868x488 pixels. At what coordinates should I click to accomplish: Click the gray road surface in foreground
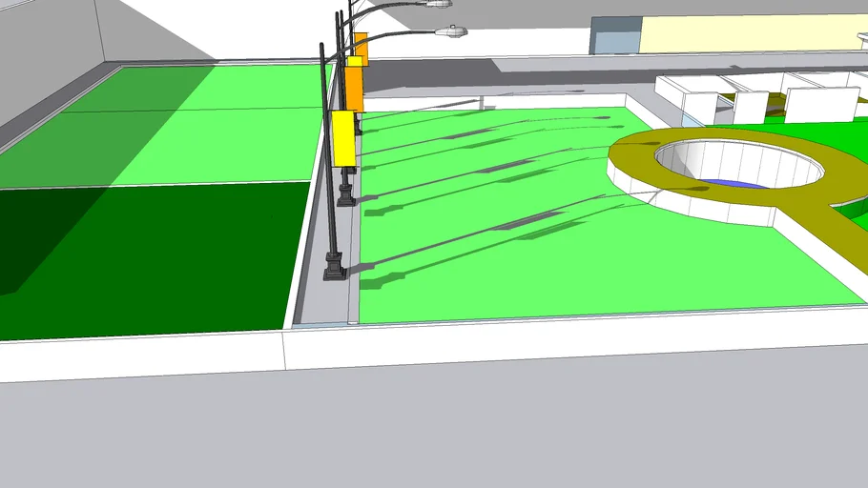tap(429, 429)
